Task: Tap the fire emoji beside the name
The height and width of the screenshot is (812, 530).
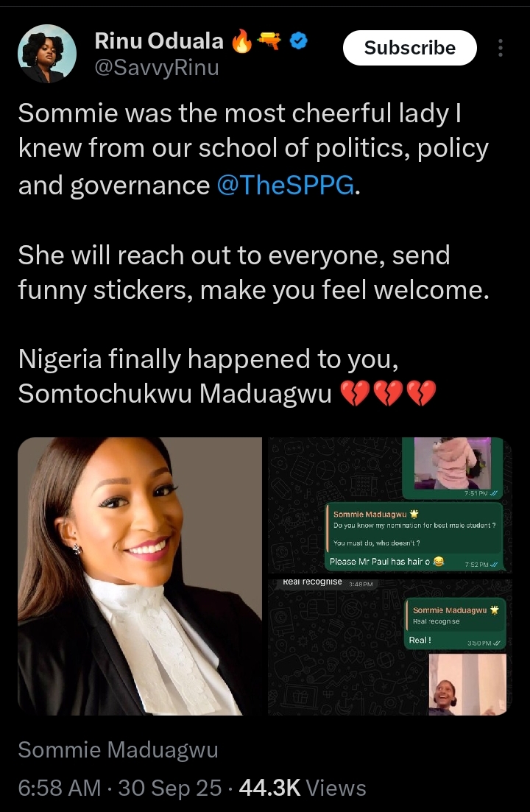Action: click(x=241, y=41)
